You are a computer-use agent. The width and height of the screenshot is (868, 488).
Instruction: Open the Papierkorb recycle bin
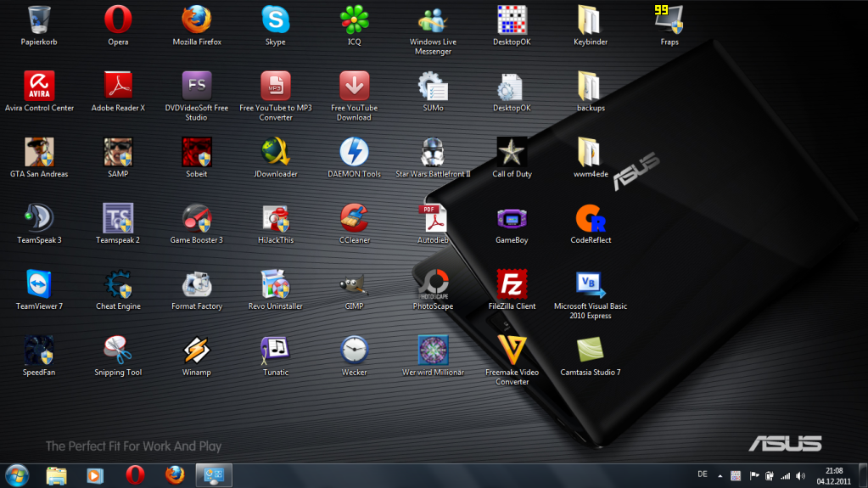click(x=39, y=26)
